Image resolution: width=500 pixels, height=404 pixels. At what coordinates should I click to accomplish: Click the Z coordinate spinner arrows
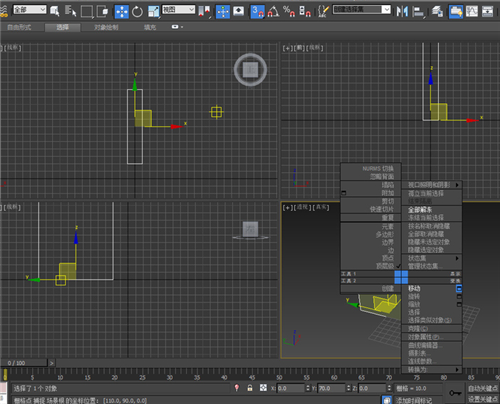(389, 388)
